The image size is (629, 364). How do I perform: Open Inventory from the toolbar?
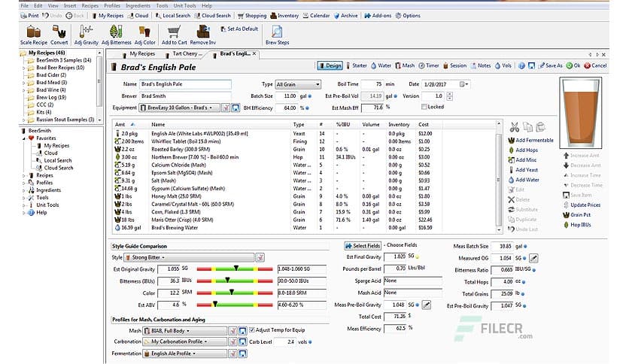[x=284, y=16]
